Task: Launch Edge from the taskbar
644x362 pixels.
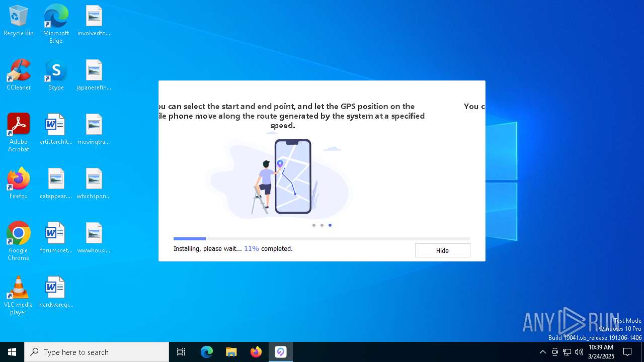Action: (207, 352)
